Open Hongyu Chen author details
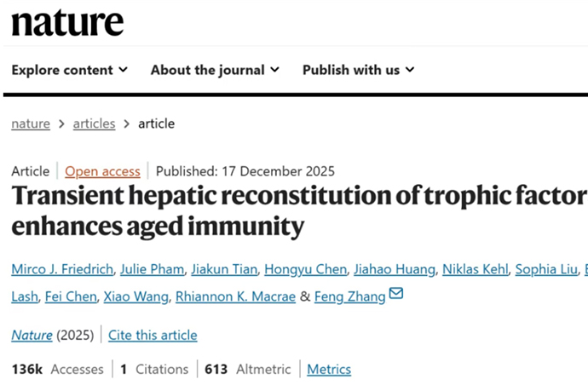588x385 pixels. point(305,270)
